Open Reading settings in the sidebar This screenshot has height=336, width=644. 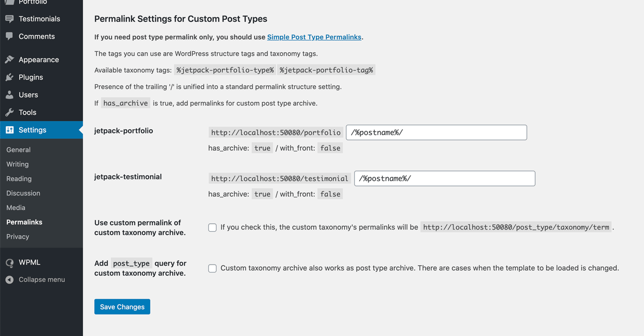coord(19,178)
